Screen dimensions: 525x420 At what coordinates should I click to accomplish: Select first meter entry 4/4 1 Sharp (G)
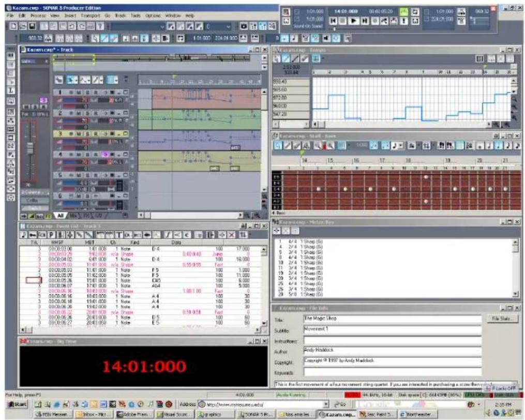[301, 242]
